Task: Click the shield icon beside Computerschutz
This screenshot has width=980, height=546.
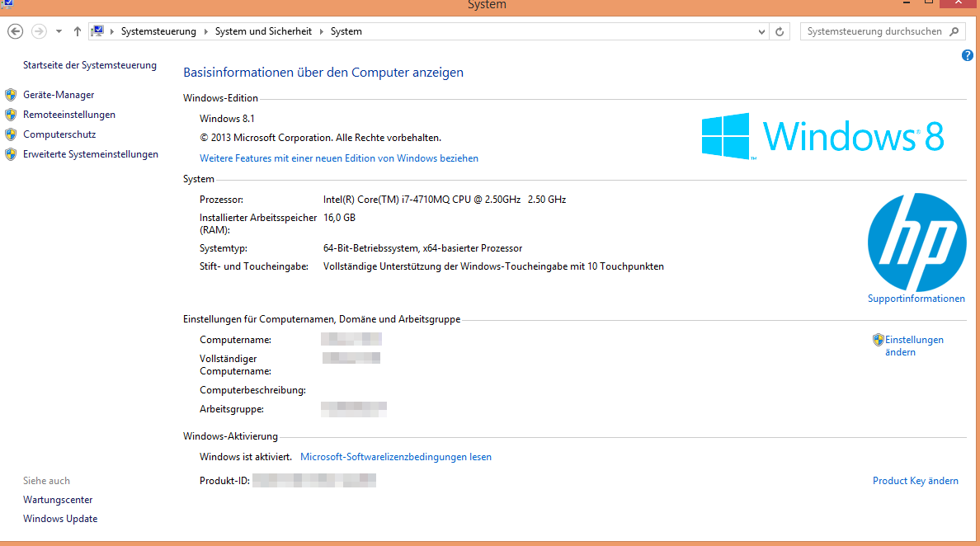Action: coord(11,134)
